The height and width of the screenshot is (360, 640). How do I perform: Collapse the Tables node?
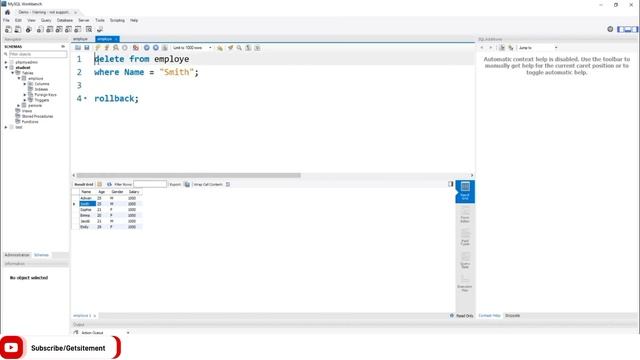[13, 73]
